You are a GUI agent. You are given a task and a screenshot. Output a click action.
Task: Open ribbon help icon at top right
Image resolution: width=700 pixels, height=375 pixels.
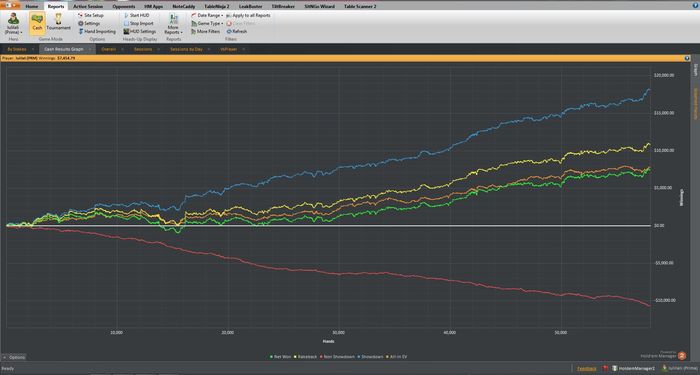coord(695,4)
